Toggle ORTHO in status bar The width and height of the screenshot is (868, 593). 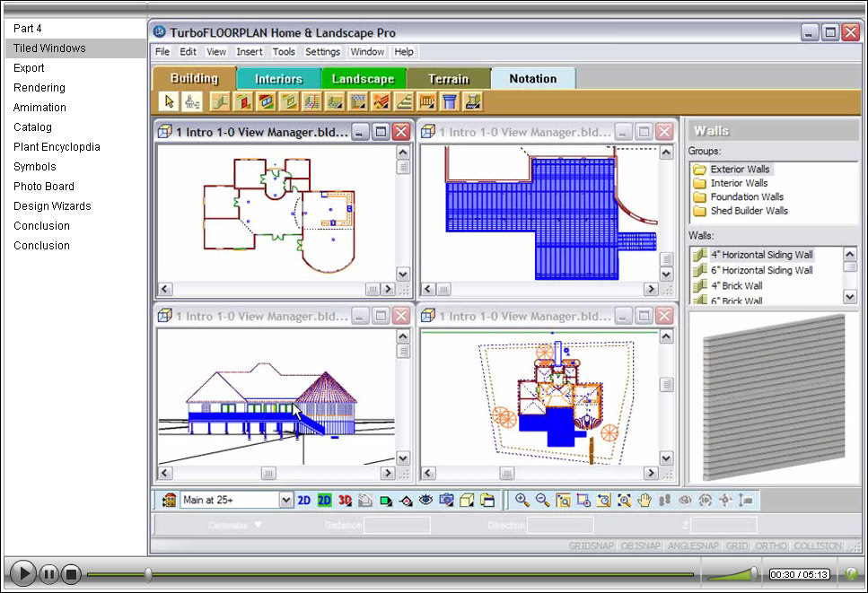point(771,546)
